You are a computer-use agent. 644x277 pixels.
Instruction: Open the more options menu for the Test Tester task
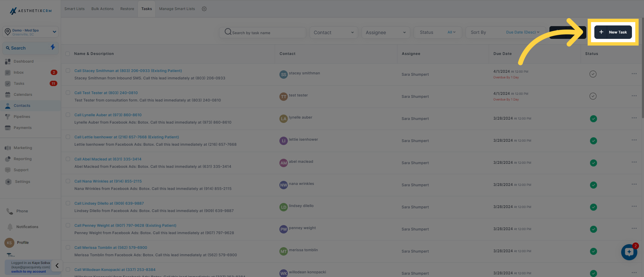click(x=634, y=96)
